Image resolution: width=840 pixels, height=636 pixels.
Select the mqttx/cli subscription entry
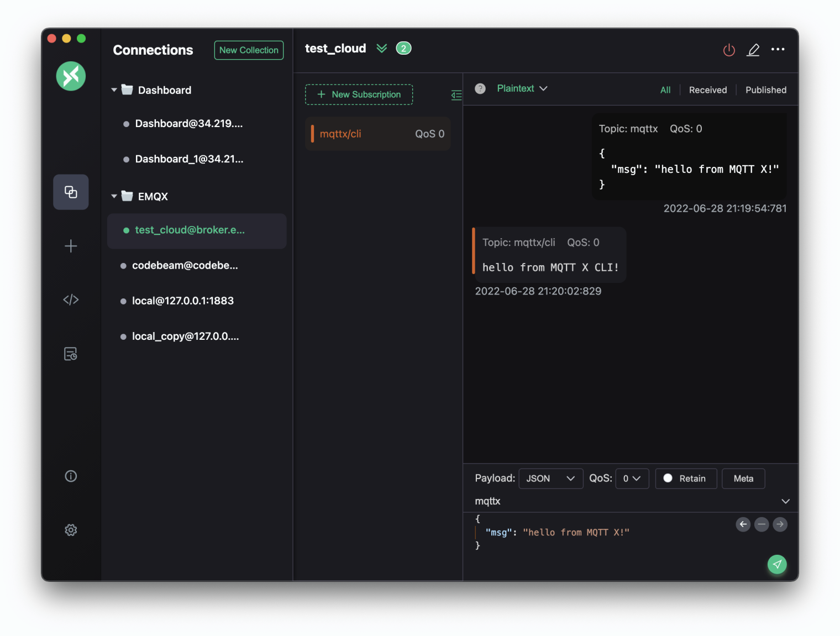(377, 133)
